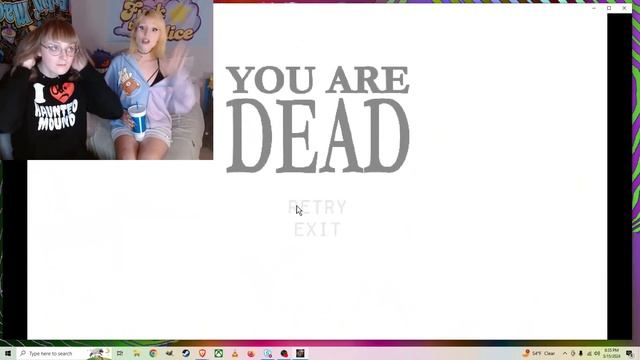Image resolution: width=640 pixels, height=360 pixels.
Task: Switch to the game window taskbar icon
Action: tap(300, 353)
